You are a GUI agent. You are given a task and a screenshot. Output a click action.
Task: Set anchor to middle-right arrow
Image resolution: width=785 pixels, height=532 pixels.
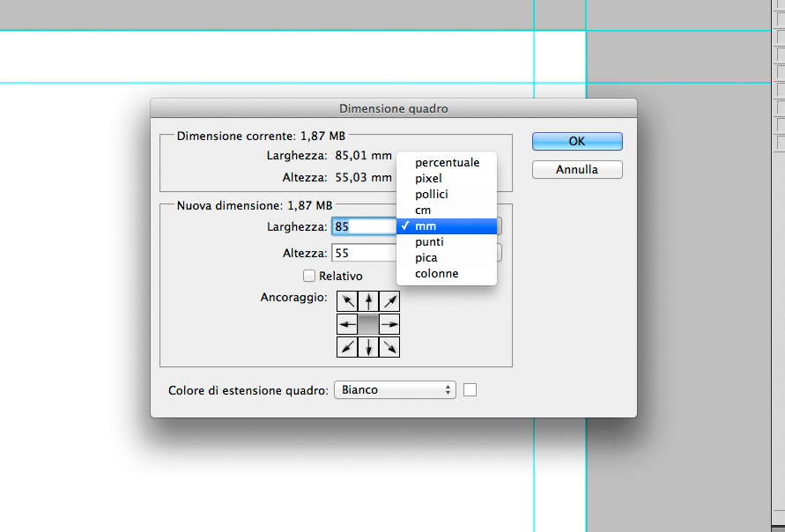tap(389, 324)
